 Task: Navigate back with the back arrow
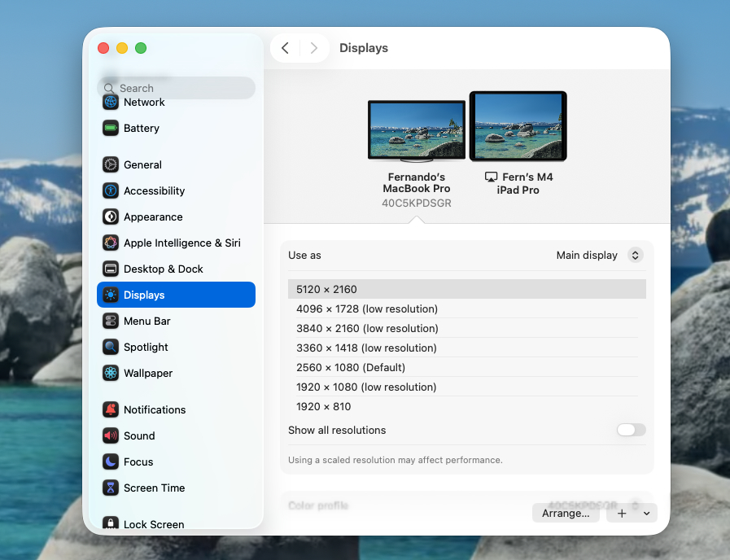(285, 48)
